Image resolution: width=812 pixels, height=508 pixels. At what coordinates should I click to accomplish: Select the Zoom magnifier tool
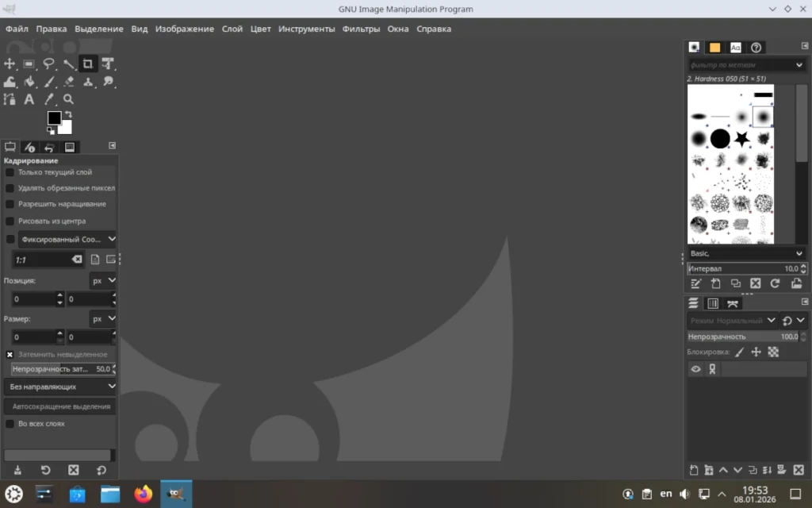coord(68,99)
